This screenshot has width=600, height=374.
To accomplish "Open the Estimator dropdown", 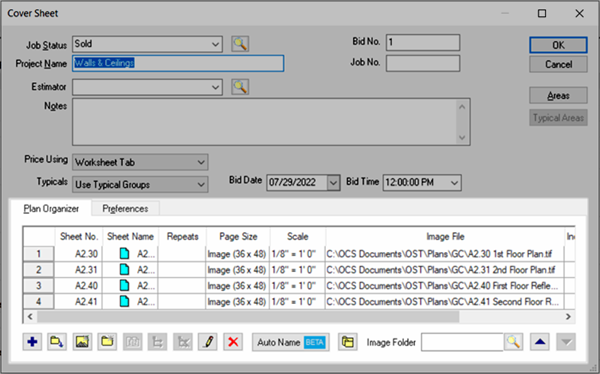I will (215, 88).
